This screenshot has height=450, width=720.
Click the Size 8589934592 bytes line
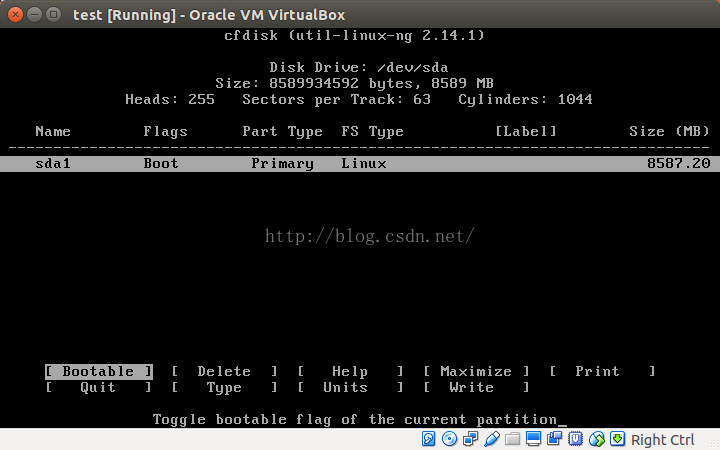[x=354, y=84]
